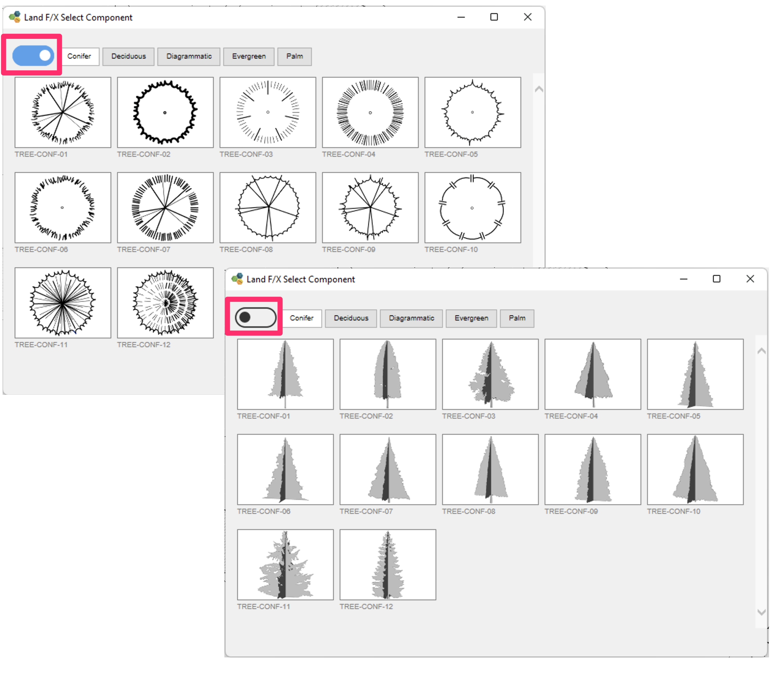Pick plan symbol TREE-CONF-08 in back window
784x679 pixels.
click(x=268, y=208)
